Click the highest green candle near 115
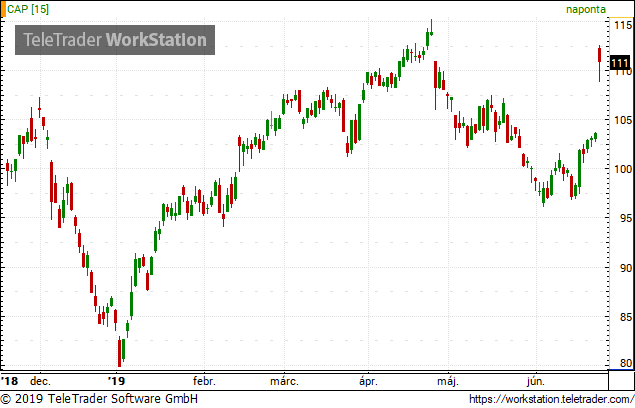This screenshot has height=408, width=635. point(431,28)
